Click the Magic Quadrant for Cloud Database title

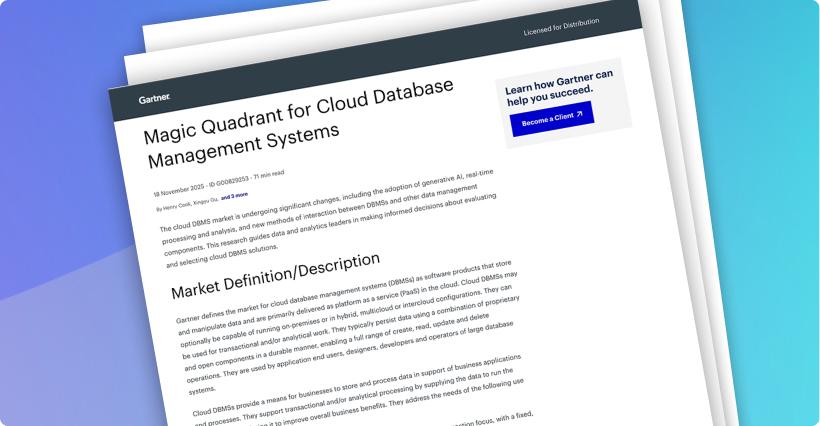click(x=300, y=123)
